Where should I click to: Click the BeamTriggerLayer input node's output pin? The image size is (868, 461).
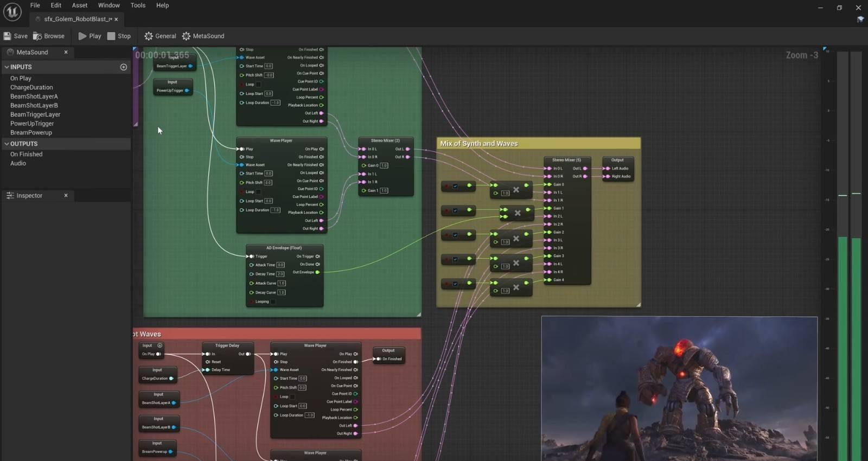coord(190,66)
